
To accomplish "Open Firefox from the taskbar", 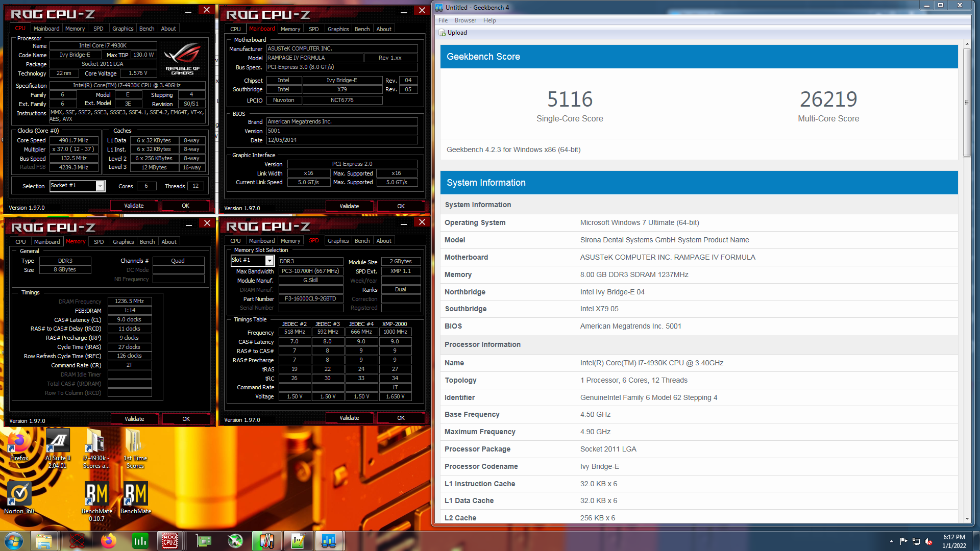I will point(108,540).
